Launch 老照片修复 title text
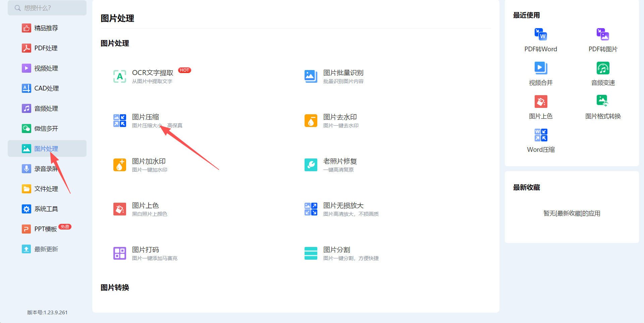 (x=340, y=161)
